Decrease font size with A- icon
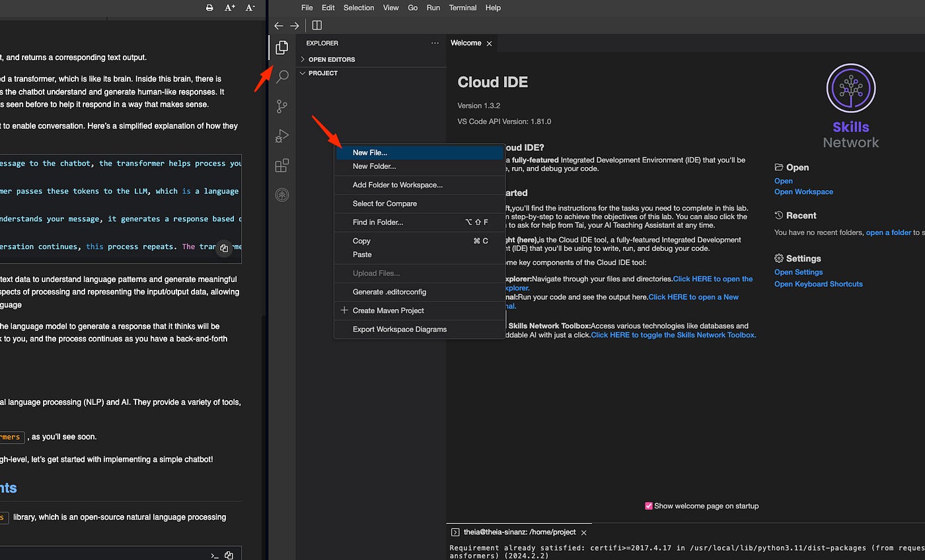This screenshot has width=925, height=560. 250,8
